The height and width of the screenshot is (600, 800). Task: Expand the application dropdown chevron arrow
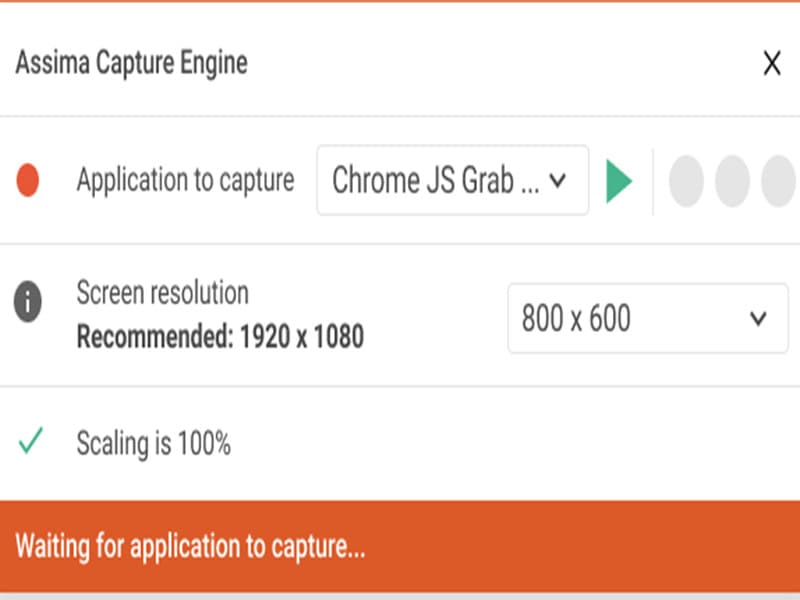[x=559, y=181]
